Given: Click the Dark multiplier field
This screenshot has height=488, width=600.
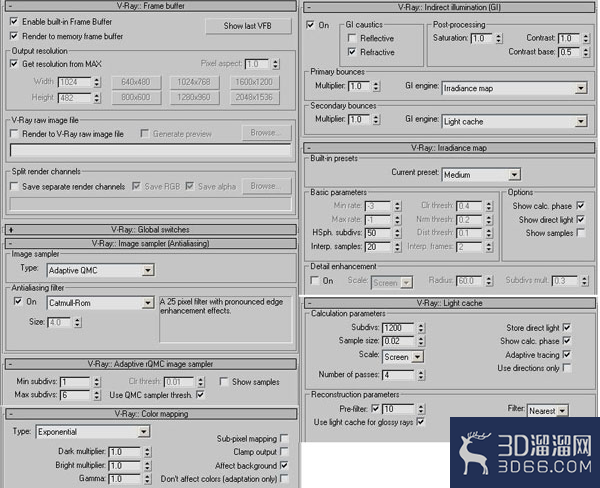Looking at the screenshot, I should 125,452.
